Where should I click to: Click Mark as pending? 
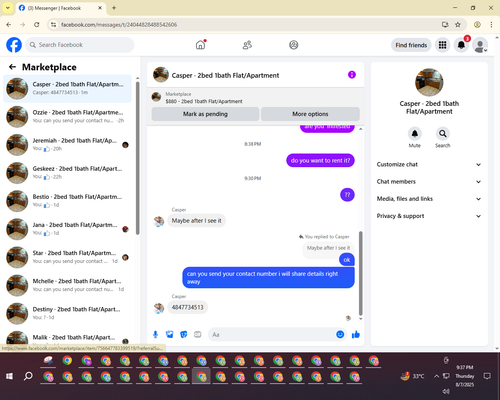205,114
